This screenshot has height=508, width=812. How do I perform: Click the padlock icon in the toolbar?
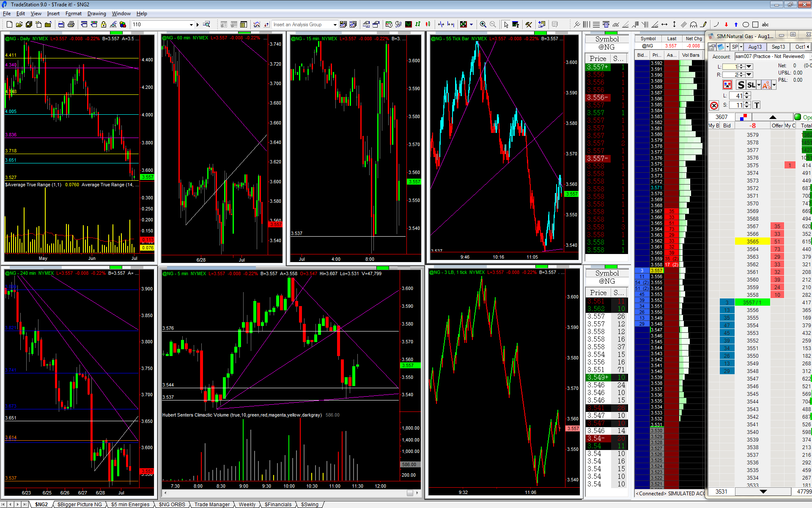(104, 25)
